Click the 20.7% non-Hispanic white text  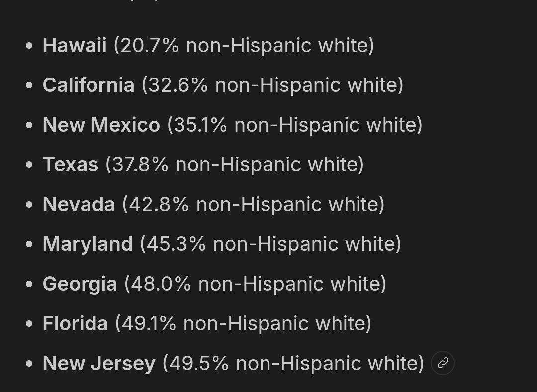[244, 45]
